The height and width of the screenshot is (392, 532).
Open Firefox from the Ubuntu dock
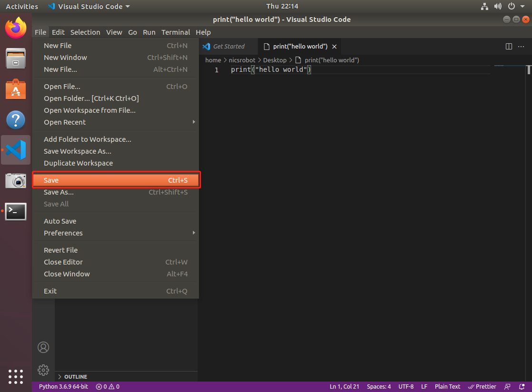pyautogui.click(x=16, y=28)
